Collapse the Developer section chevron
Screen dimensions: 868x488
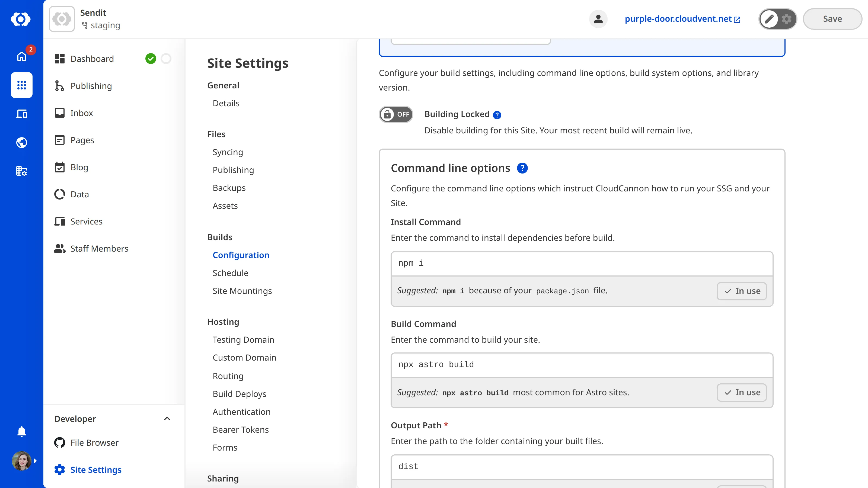pyautogui.click(x=167, y=419)
